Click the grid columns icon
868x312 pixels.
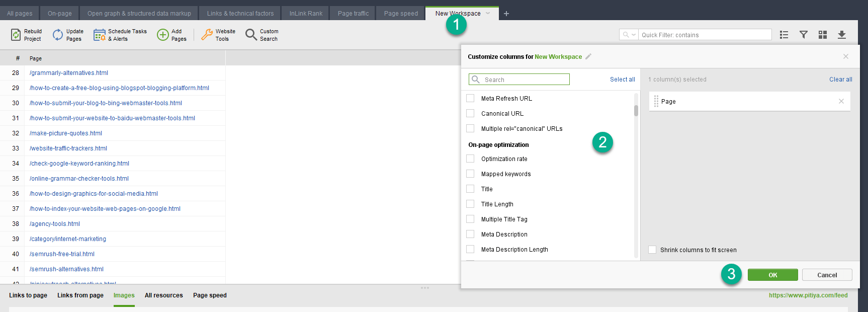(x=823, y=35)
